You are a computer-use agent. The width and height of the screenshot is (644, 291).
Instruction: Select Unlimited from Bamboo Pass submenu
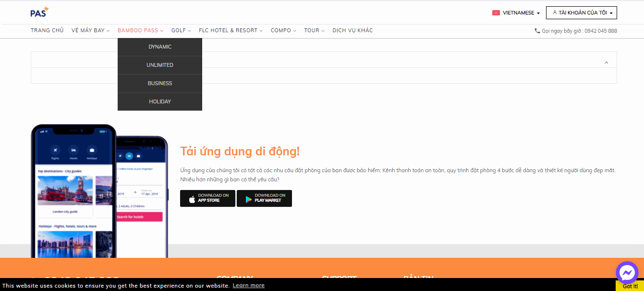pyautogui.click(x=160, y=65)
